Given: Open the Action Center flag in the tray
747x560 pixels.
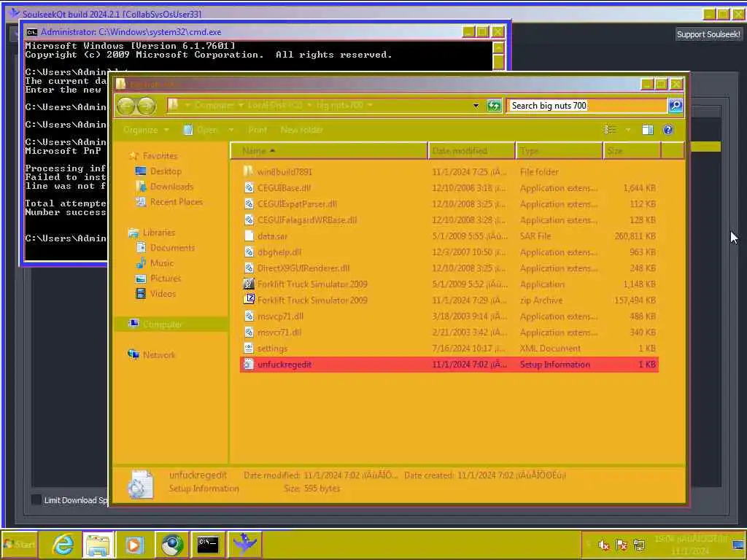Looking at the screenshot, I should (622, 545).
